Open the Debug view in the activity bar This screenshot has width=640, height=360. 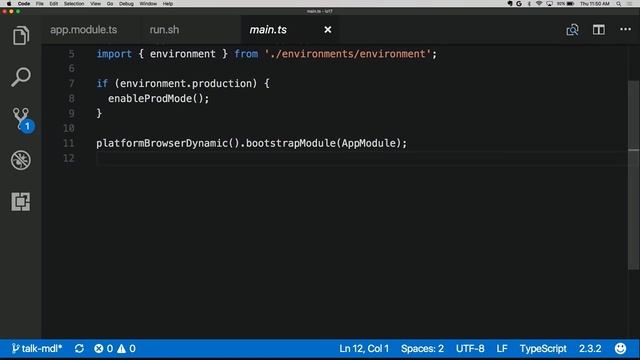click(21, 160)
